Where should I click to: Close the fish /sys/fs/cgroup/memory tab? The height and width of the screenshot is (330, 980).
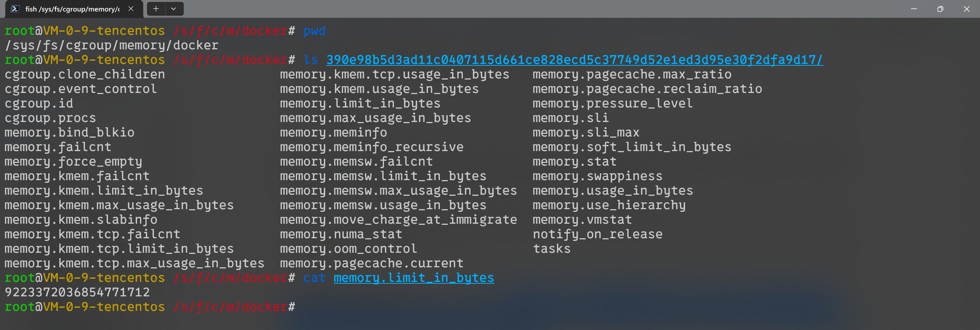(131, 9)
